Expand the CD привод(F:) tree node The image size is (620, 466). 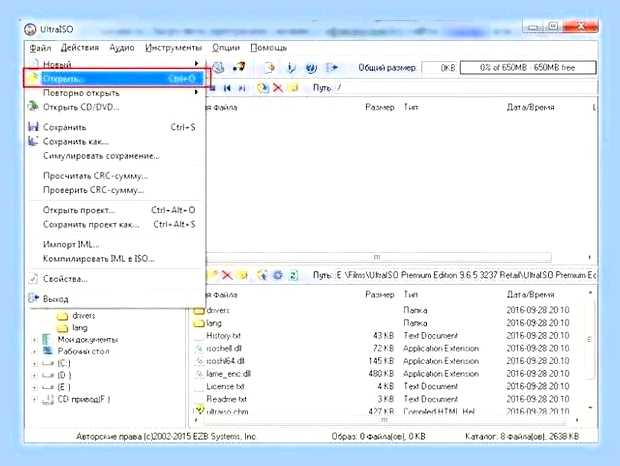point(34,400)
